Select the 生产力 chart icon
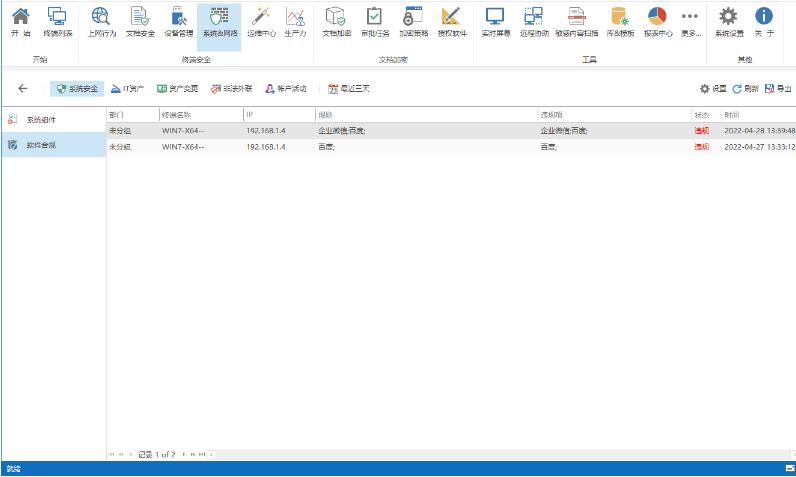796x477 pixels. tap(295, 22)
